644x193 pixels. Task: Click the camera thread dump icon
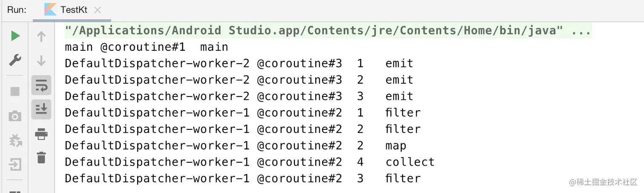tap(15, 116)
